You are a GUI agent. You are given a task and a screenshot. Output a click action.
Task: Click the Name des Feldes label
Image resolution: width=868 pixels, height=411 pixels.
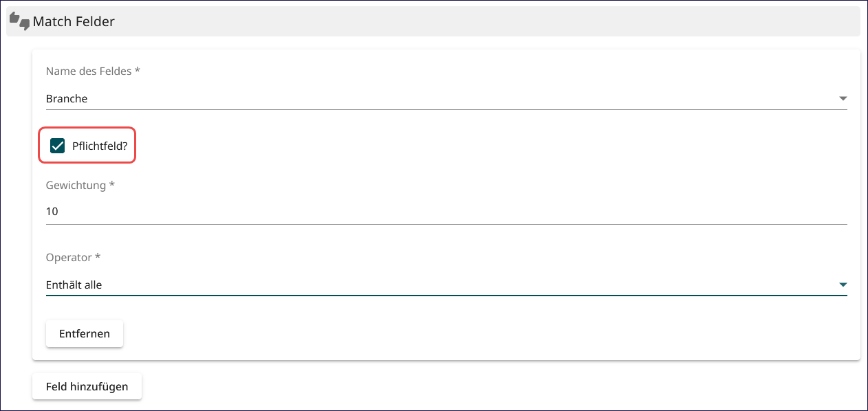[93, 71]
